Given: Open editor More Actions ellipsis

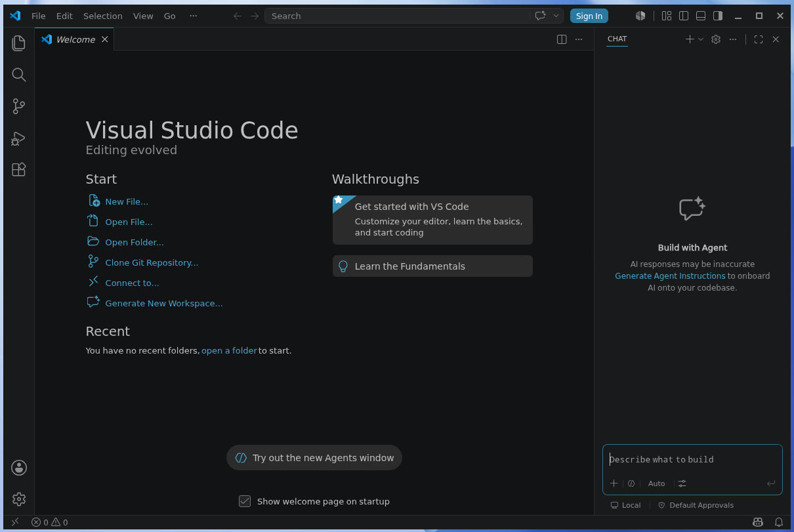Looking at the screenshot, I should point(579,39).
